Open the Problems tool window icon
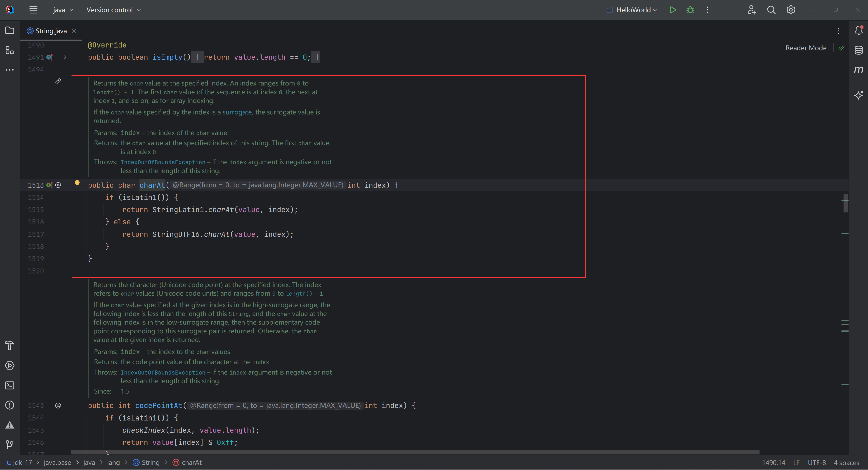The image size is (868, 470). (x=10, y=405)
